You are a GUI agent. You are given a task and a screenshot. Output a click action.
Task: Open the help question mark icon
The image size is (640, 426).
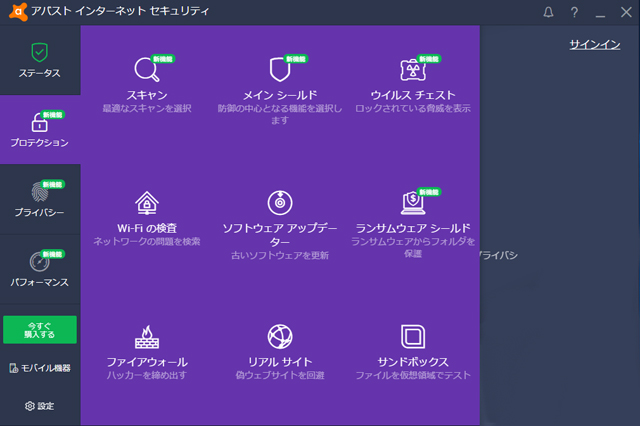coord(574,12)
